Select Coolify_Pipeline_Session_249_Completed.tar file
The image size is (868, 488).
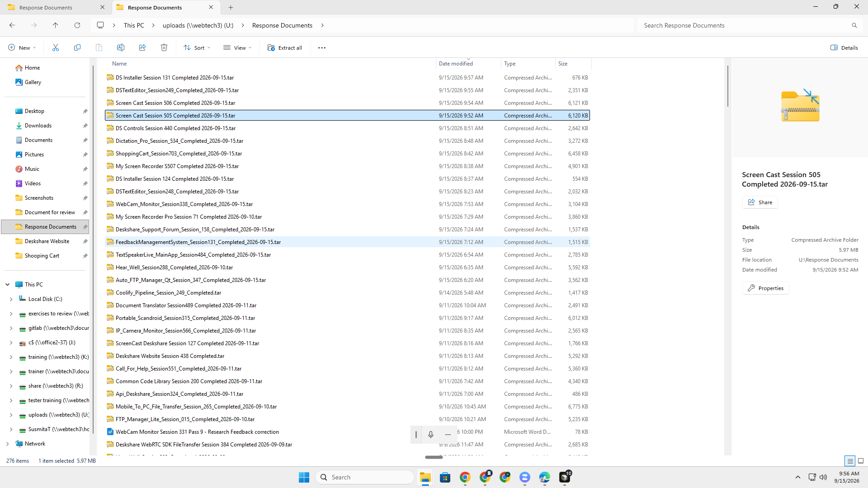click(347, 293)
